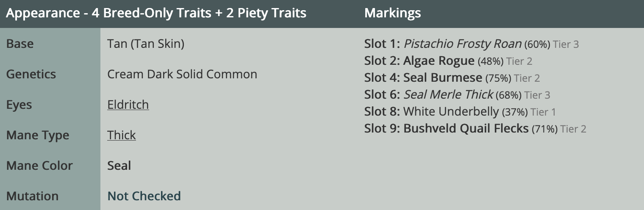
Task: Click the Seal Merle Thick marking
Action: point(448,95)
